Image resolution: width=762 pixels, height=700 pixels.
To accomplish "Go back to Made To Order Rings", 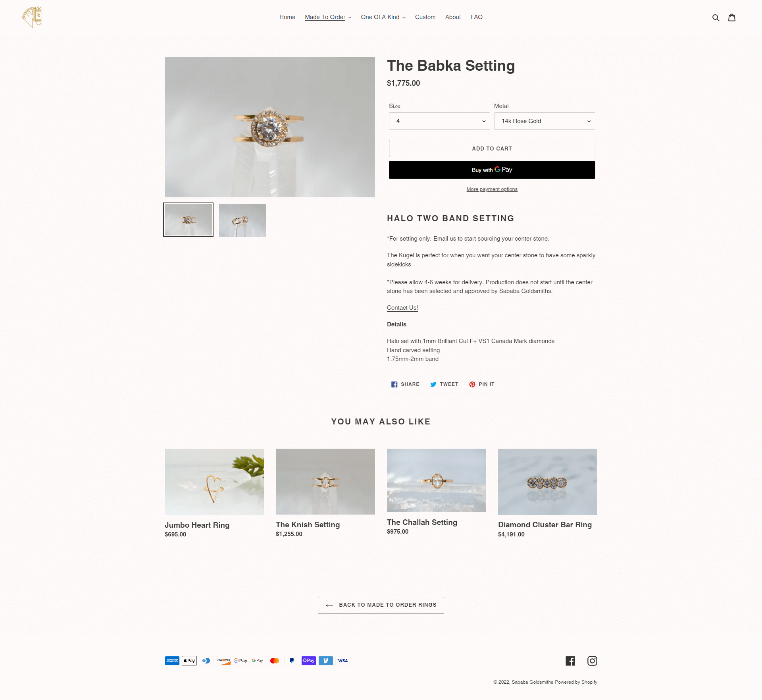I will 381,605.
